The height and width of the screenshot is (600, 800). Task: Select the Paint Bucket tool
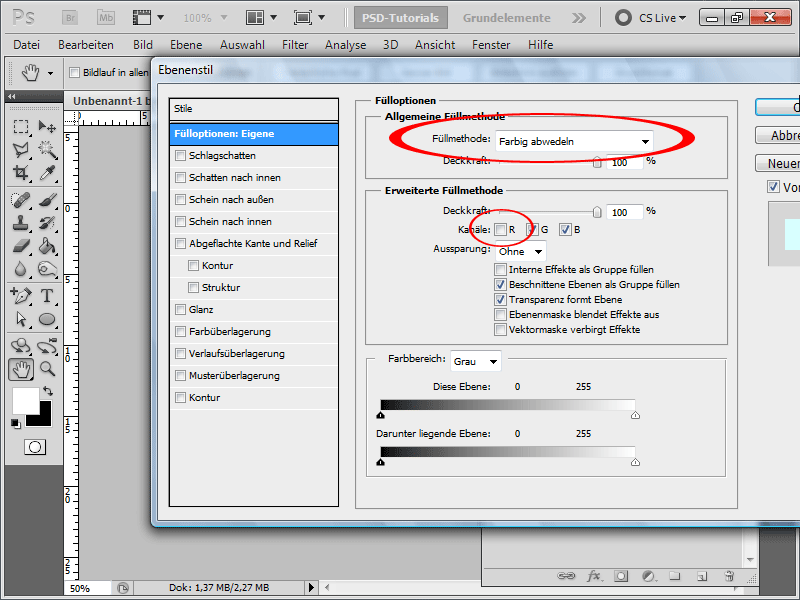point(47,246)
